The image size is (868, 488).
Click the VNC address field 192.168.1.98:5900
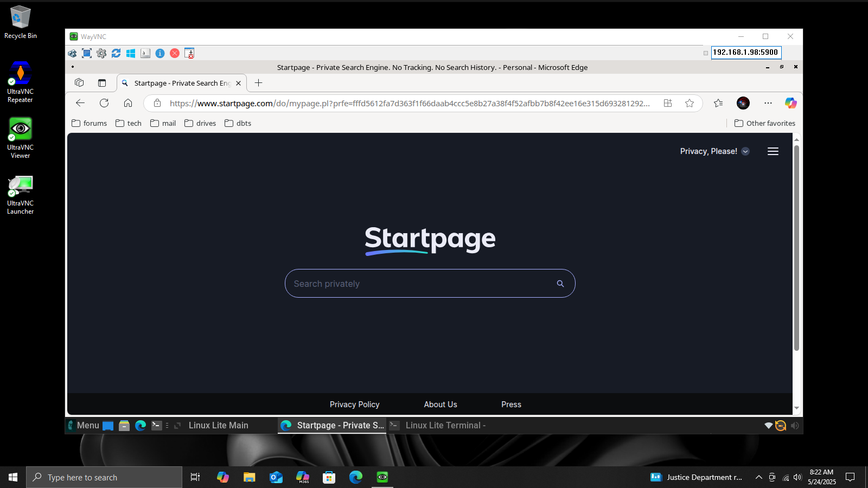click(746, 52)
